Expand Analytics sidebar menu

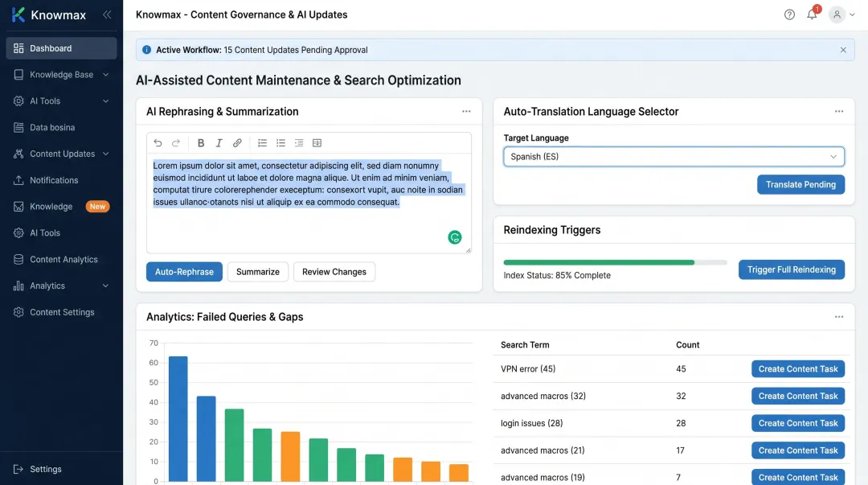click(x=106, y=286)
